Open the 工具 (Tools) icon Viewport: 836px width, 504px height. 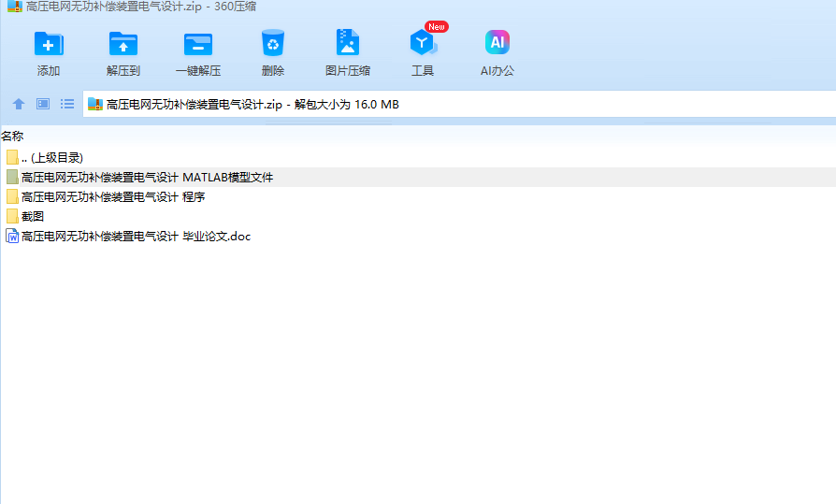(x=423, y=43)
